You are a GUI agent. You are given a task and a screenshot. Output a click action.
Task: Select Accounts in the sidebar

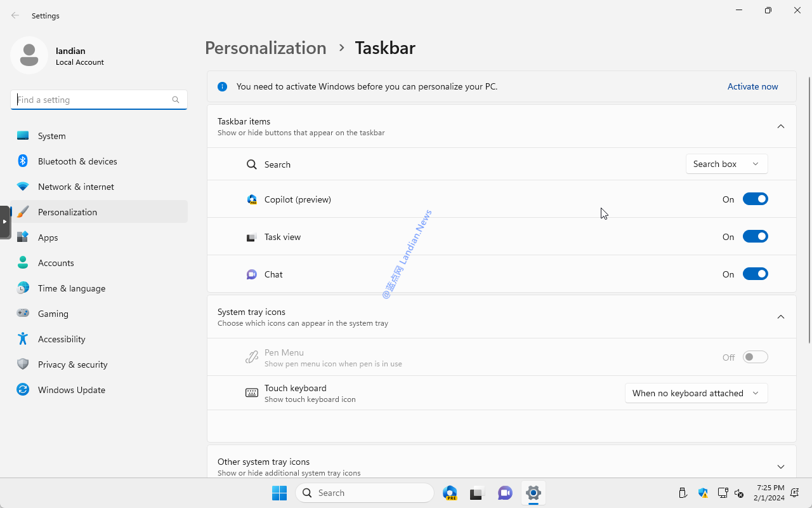pos(99,263)
